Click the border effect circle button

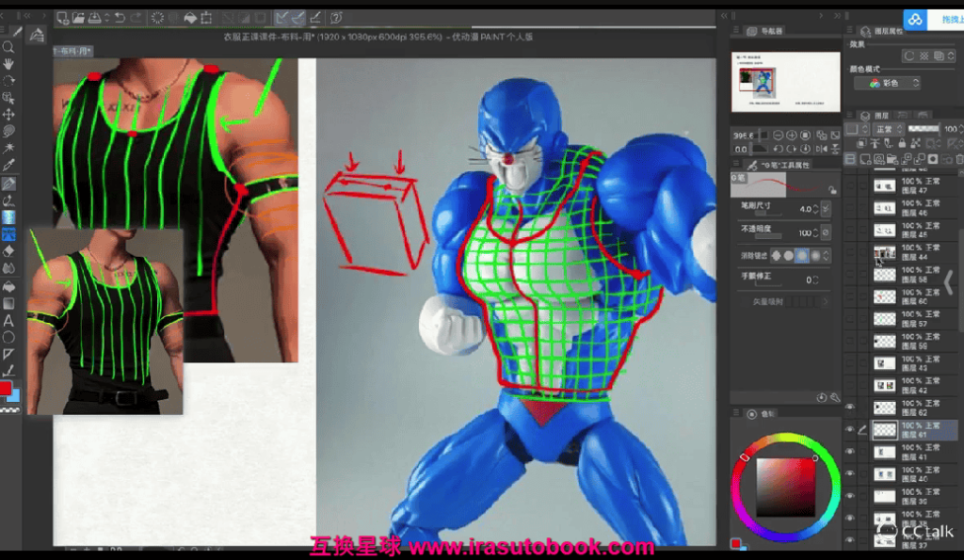coord(909,56)
